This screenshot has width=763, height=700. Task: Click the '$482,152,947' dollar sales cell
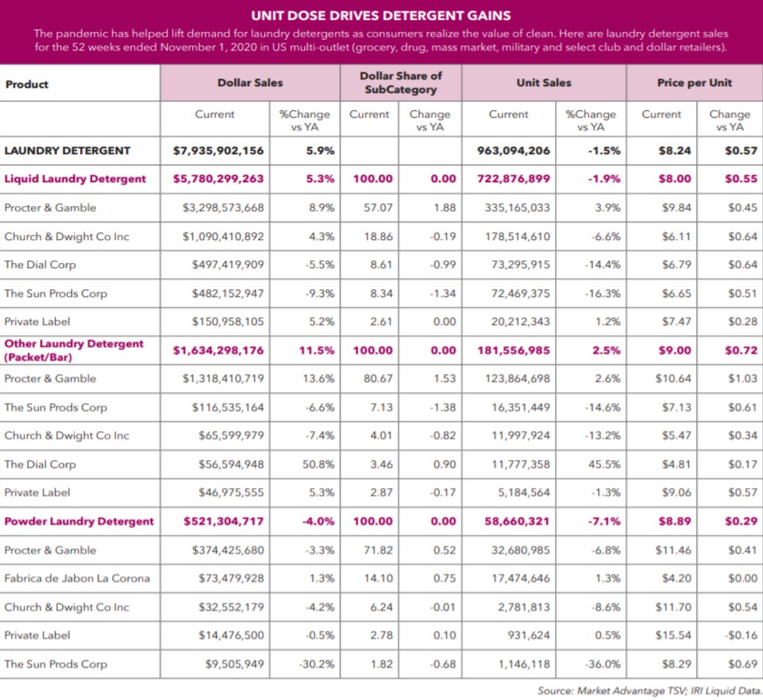(x=228, y=294)
